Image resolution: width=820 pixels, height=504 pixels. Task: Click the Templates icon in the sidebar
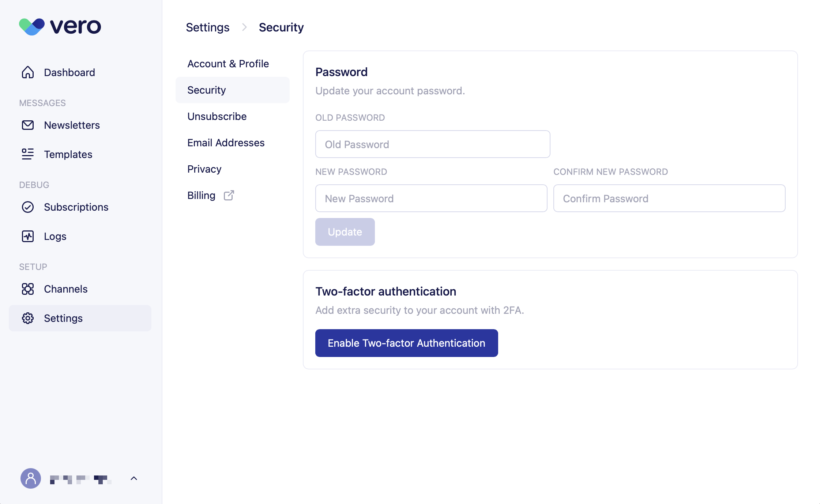[27, 154]
